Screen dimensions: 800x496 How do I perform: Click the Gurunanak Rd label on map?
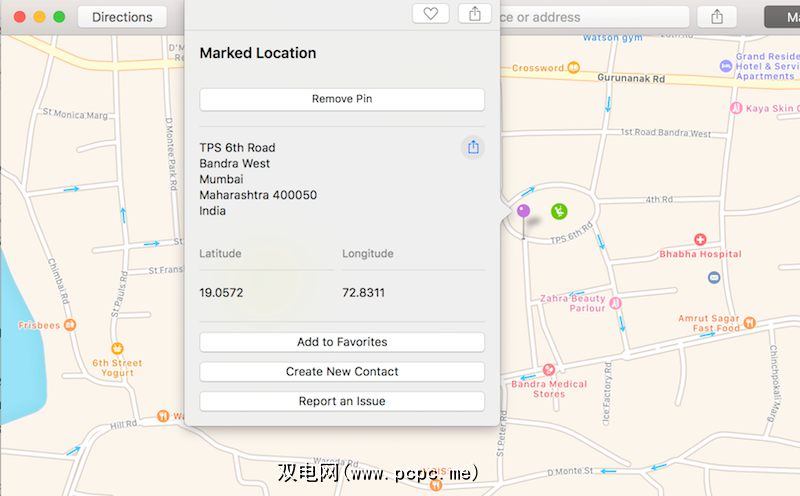click(x=631, y=78)
